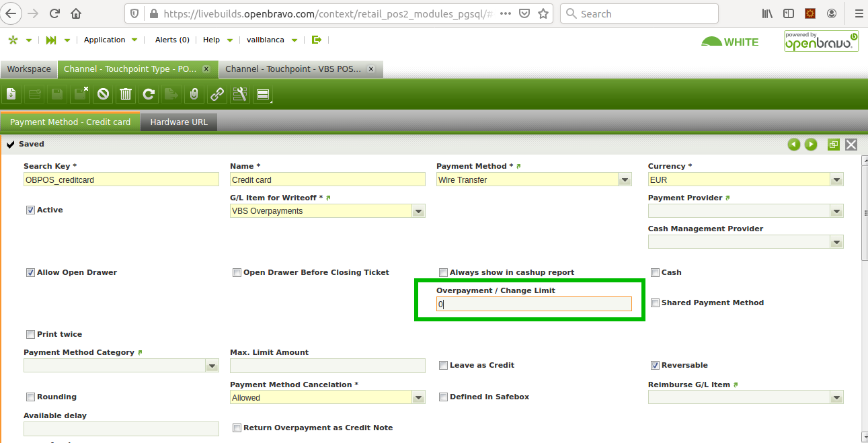The image size is (868, 443).
Task: Open the Hardware URL tab
Action: [179, 122]
